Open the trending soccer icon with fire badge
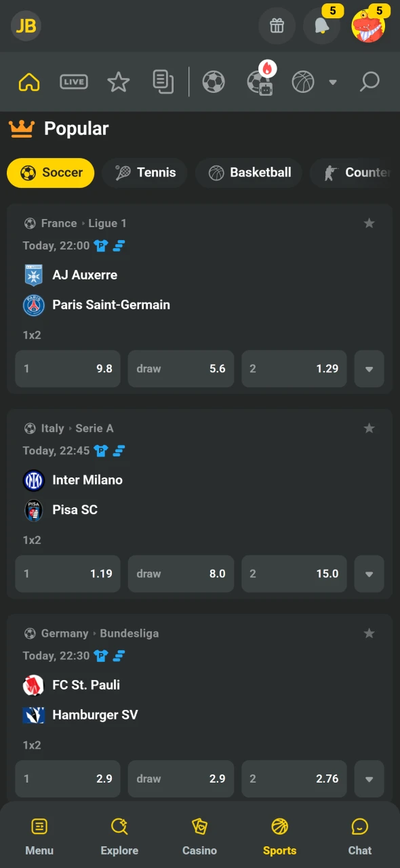 click(260, 83)
